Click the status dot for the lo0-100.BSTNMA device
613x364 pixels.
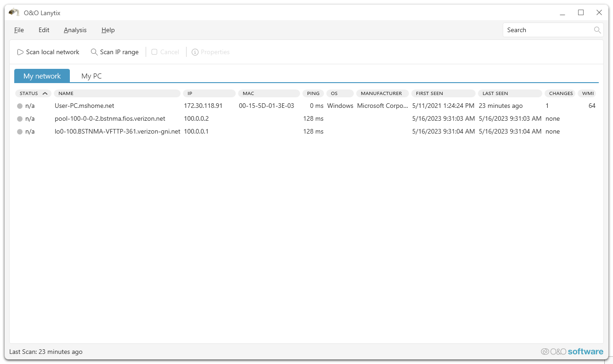tap(20, 132)
